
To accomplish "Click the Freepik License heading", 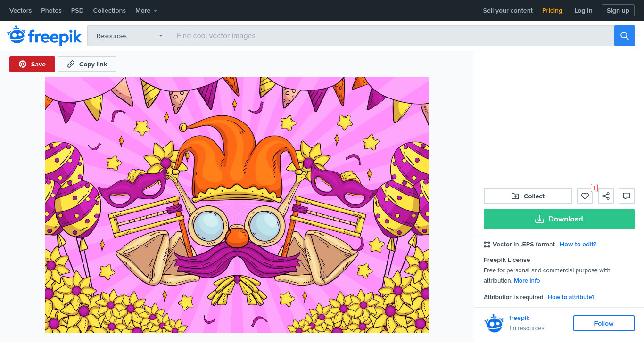I will [x=507, y=260].
